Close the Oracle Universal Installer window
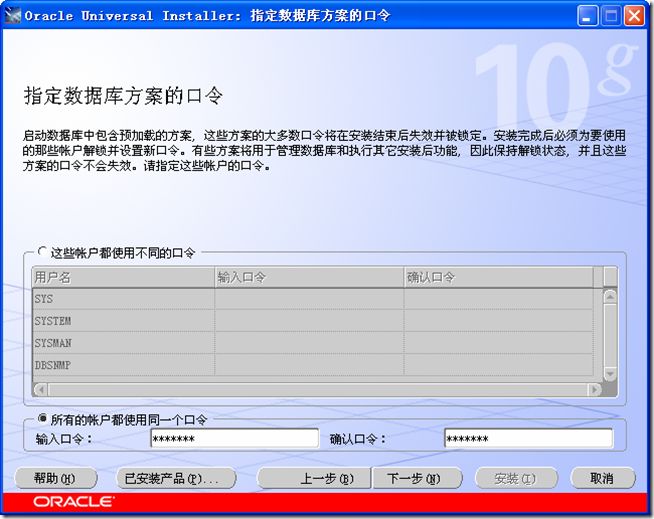The height and width of the screenshot is (519, 654). [x=634, y=16]
